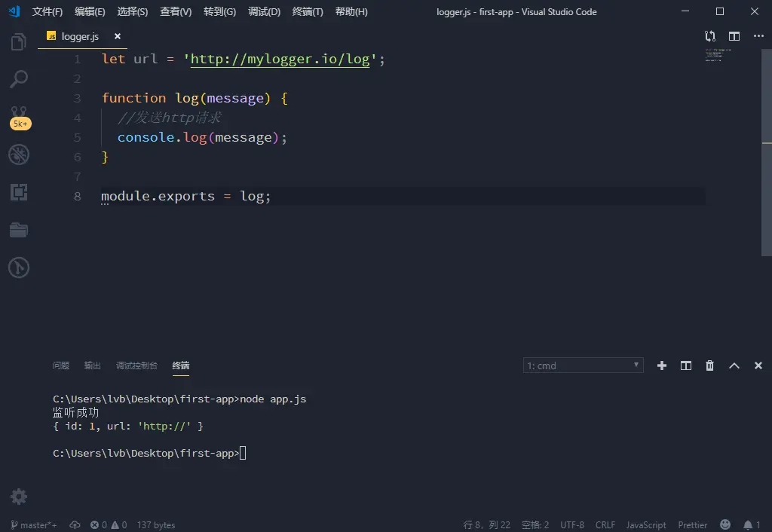Viewport: 772px width, 532px height.
Task: Open the 帮助(H) menu
Action: (351, 12)
